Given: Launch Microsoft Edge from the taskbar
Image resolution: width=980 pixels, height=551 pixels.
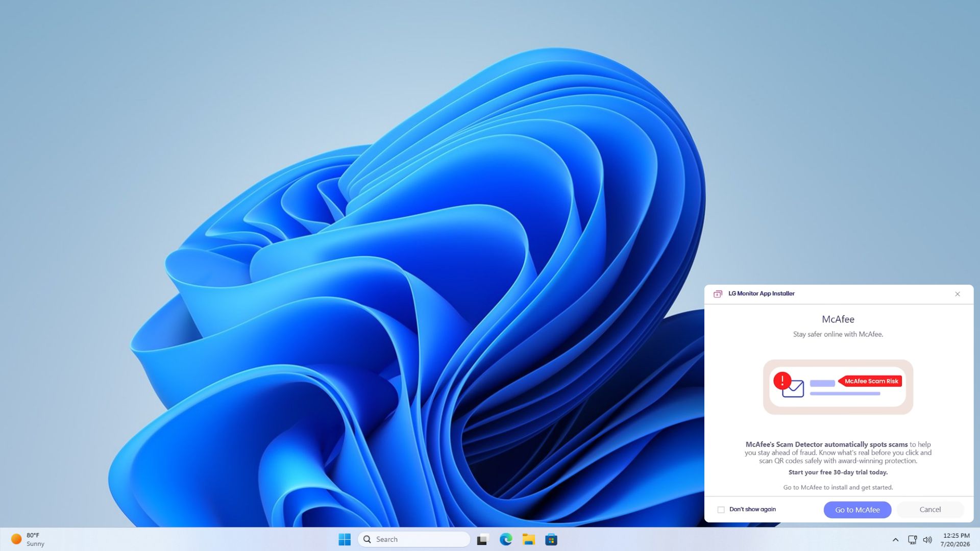Looking at the screenshot, I should pyautogui.click(x=506, y=539).
